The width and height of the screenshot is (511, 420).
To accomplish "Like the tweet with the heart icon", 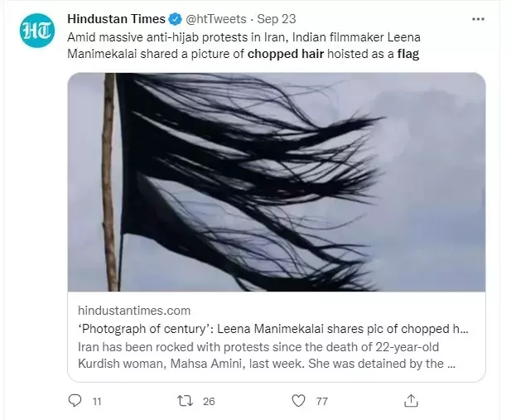I will (x=298, y=401).
